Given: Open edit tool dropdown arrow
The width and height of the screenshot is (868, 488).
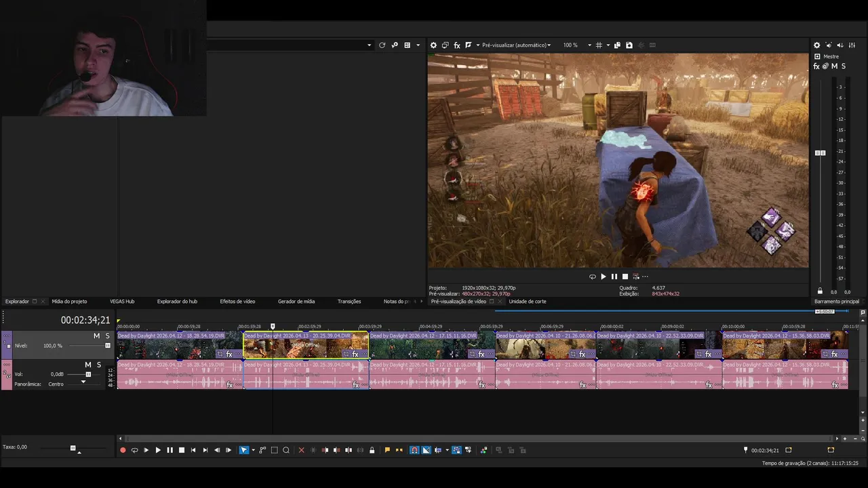Looking at the screenshot, I should click(x=253, y=450).
